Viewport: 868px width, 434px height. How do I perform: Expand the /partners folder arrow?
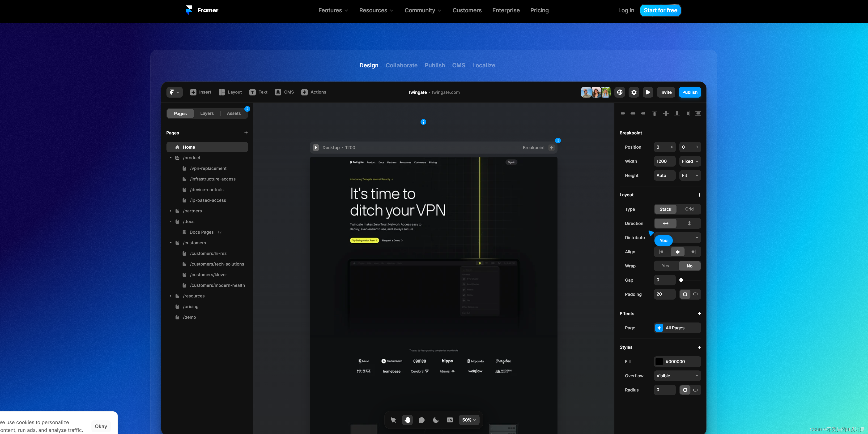coord(171,211)
